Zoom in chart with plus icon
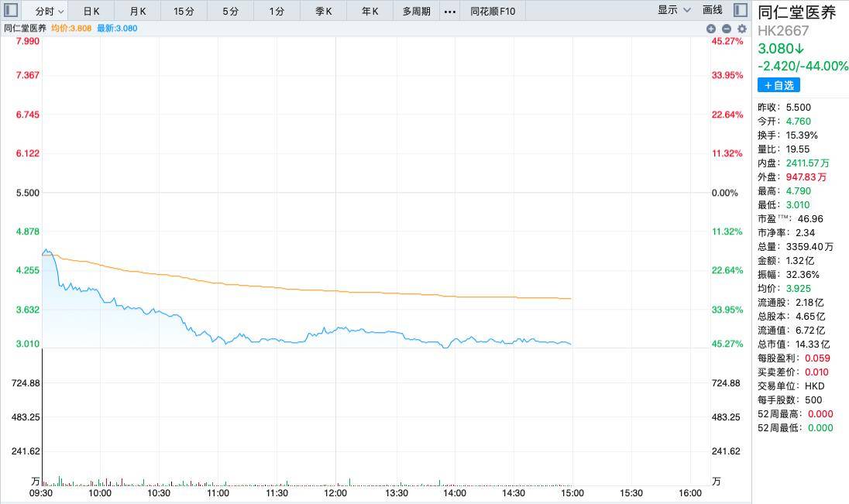This screenshot has width=849, height=504. tap(711, 29)
